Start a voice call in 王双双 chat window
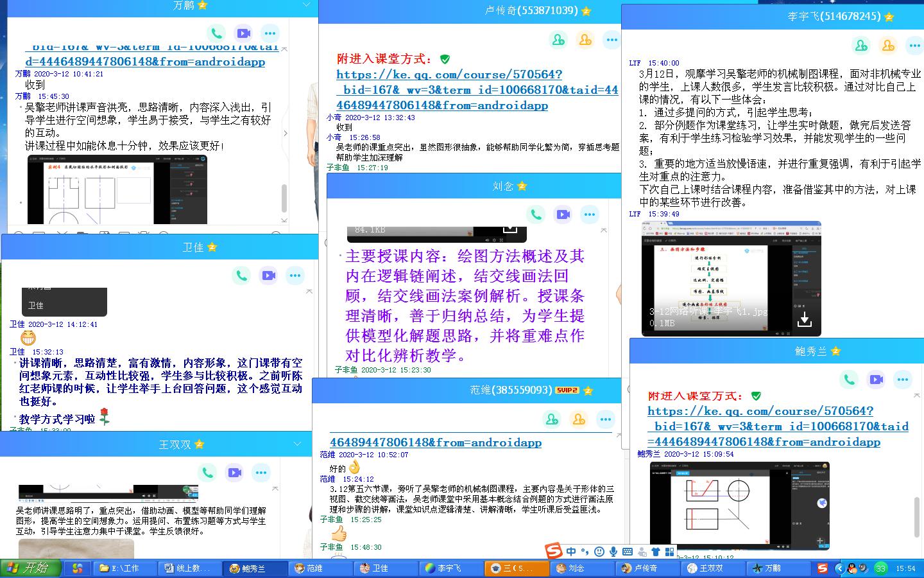Viewport: 924px width, 578px height. coord(207,473)
